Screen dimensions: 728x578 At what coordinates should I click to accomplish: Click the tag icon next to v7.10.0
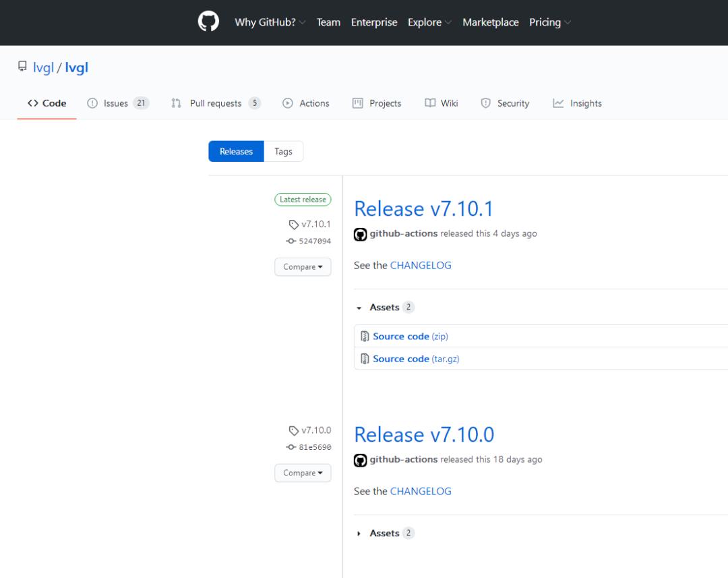tap(293, 431)
